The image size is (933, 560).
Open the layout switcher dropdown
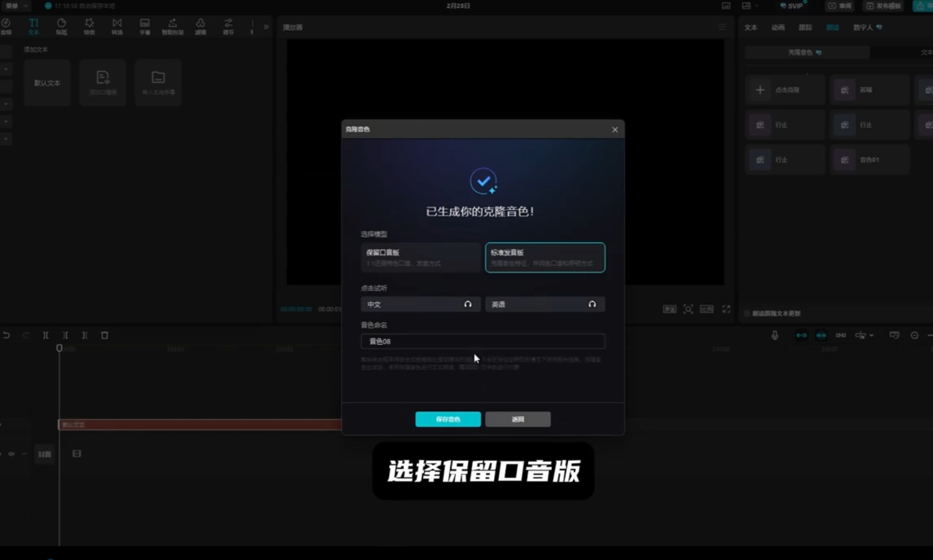point(749,6)
